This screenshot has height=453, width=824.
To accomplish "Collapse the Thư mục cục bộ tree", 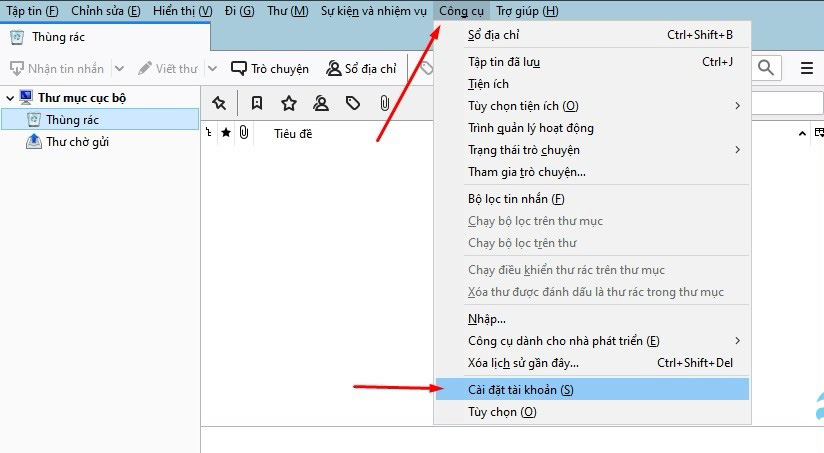I will click(10, 98).
